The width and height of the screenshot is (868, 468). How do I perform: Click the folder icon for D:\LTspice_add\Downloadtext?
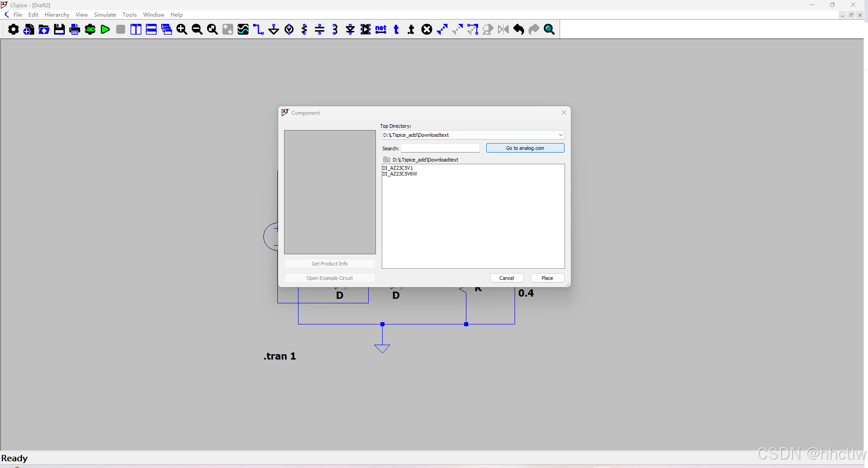click(x=387, y=160)
